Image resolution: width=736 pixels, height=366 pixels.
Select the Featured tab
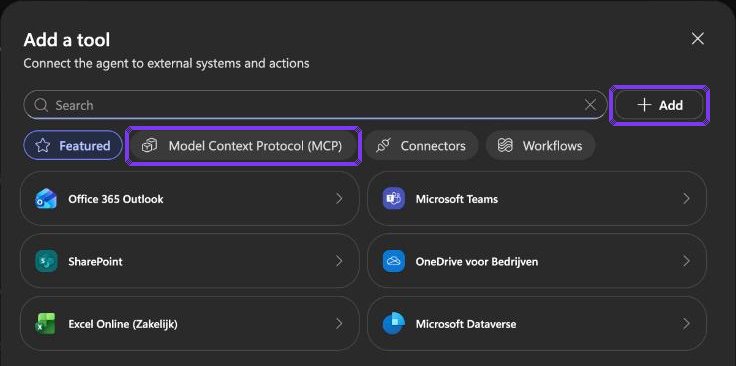(73, 146)
